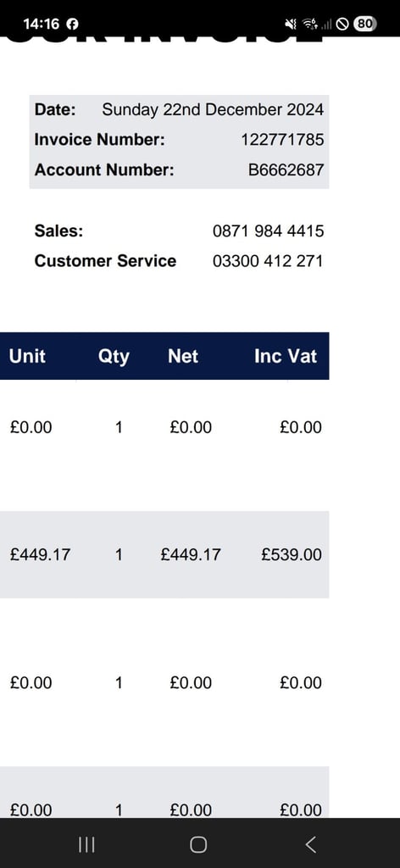Tap the Inc Vat column header
This screenshot has width=400, height=868.
286,356
